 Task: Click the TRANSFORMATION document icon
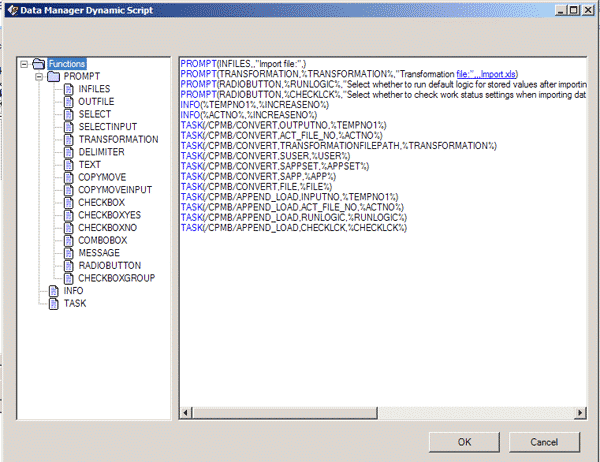(69, 140)
